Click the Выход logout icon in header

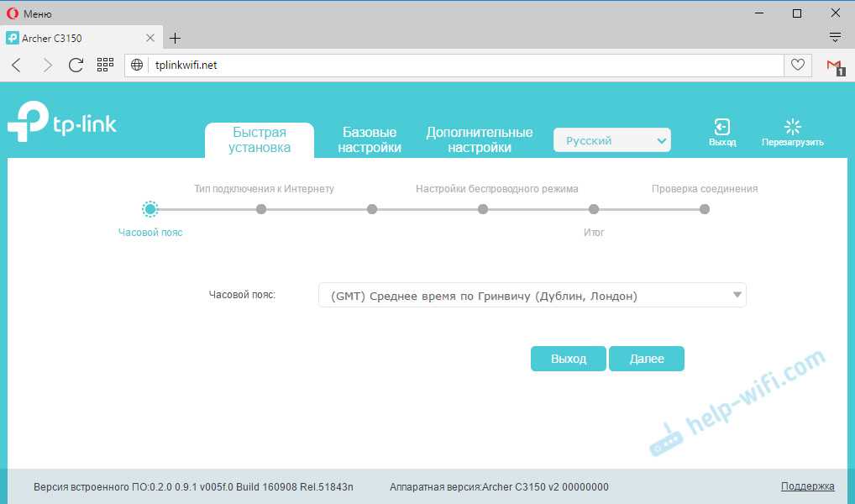(722, 133)
